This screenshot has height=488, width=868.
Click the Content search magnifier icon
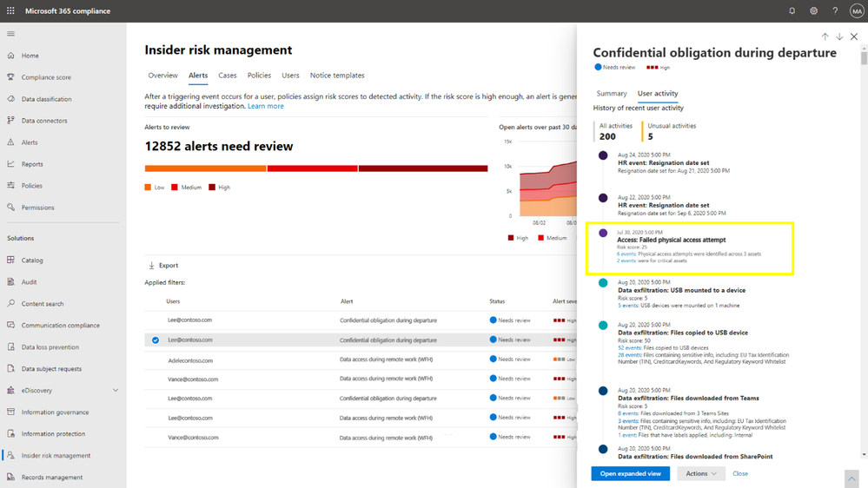[x=10, y=303]
